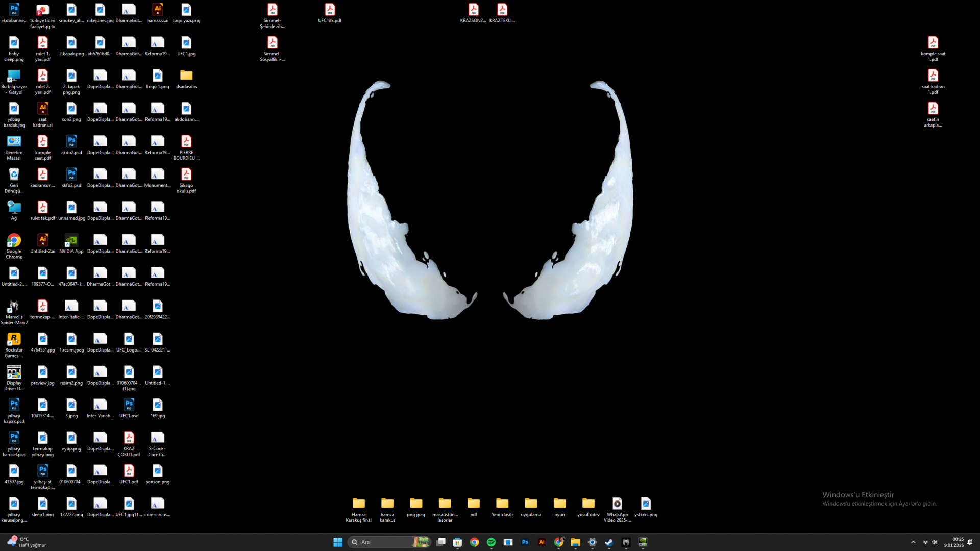Open the Task View button
Image resolution: width=980 pixels, height=551 pixels.
[441, 542]
